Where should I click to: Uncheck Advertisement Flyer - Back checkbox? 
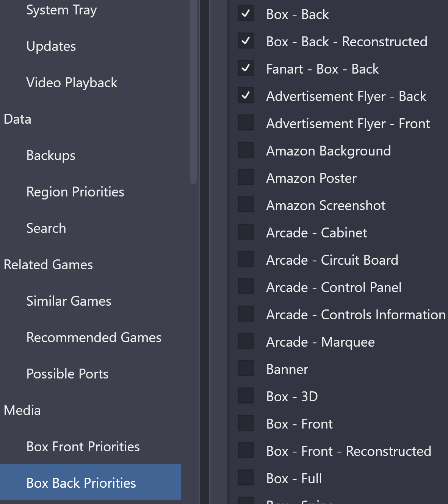246,95
